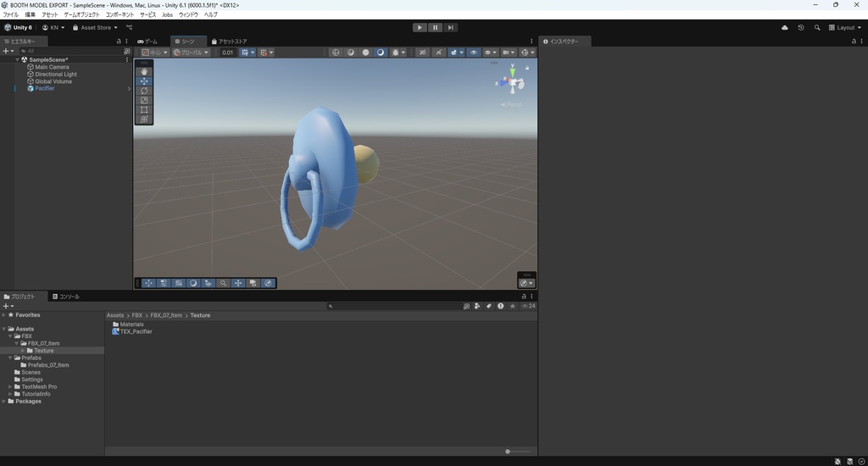Click the green Y axis on orientation gizmo
This screenshot has height=466, width=868.
click(513, 71)
